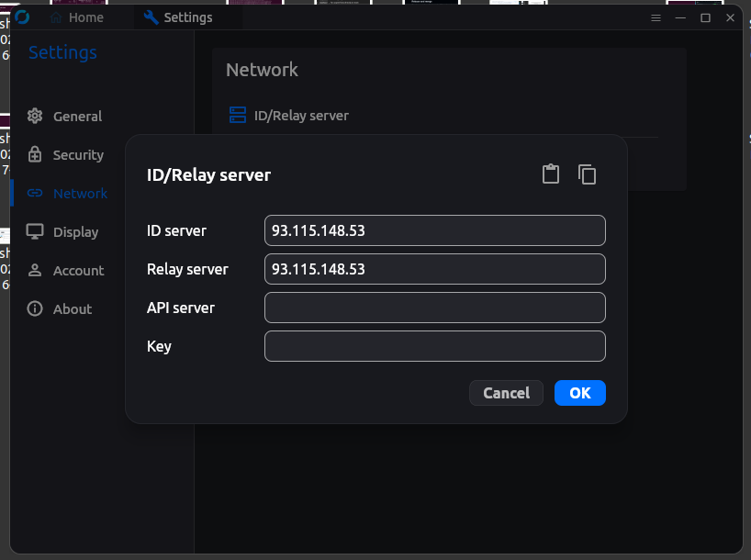751x560 pixels.
Task: Click the export server config copy icon
Action: [588, 174]
